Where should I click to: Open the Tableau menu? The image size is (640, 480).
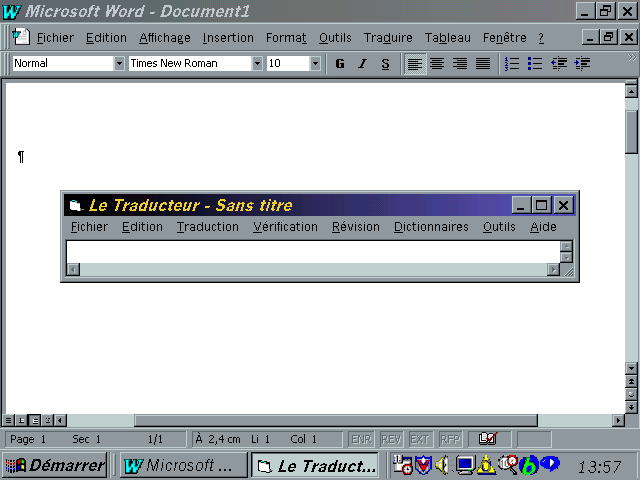click(447, 38)
